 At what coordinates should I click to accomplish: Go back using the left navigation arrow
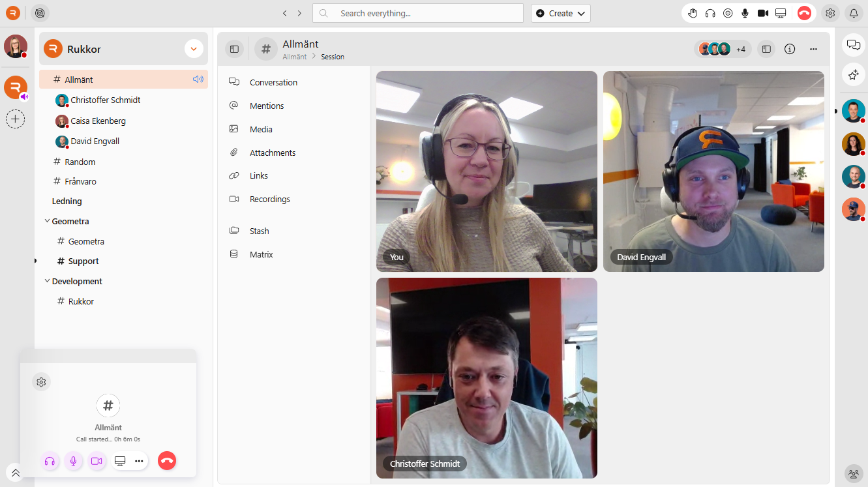pyautogui.click(x=285, y=13)
